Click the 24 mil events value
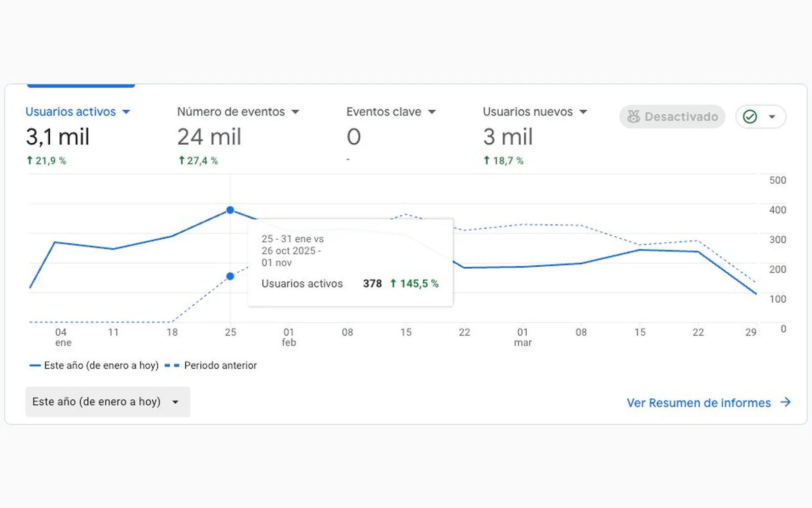Screen dimensions: 812x508 click(209, 137)
